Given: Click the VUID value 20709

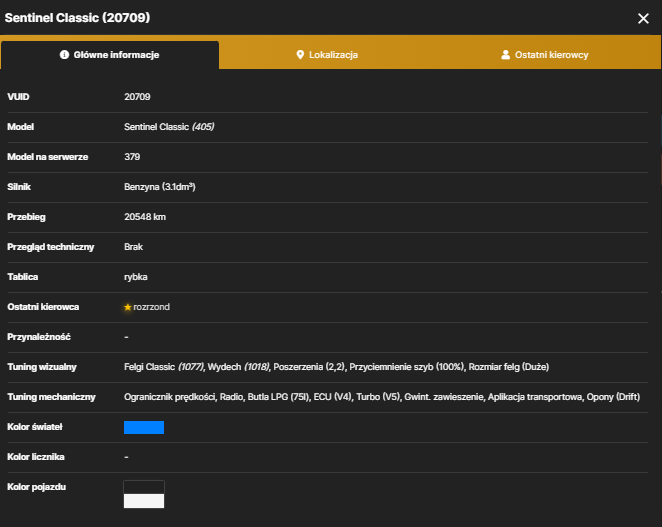Looking at the screenshot, I should (x=137, y=97).
